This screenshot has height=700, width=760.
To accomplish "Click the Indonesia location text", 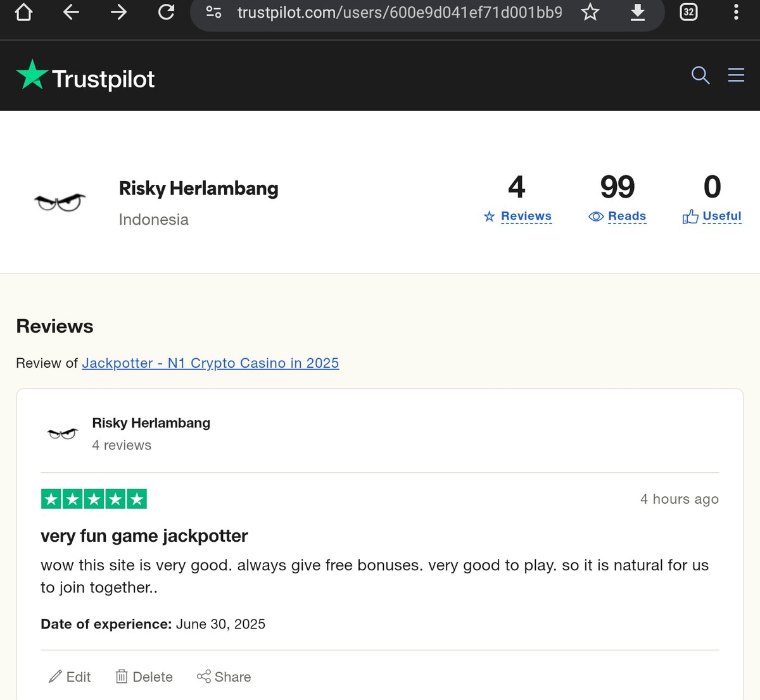I will (x=154, y=220).
